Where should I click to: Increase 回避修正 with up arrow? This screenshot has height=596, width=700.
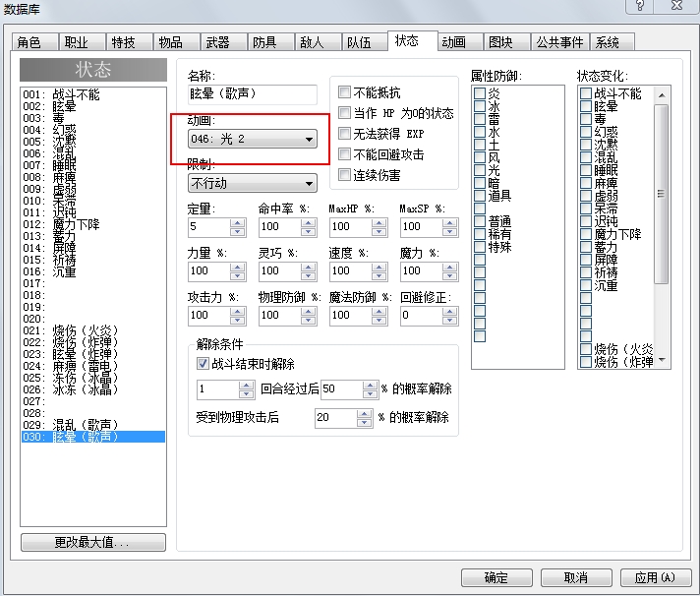[449, 311]
